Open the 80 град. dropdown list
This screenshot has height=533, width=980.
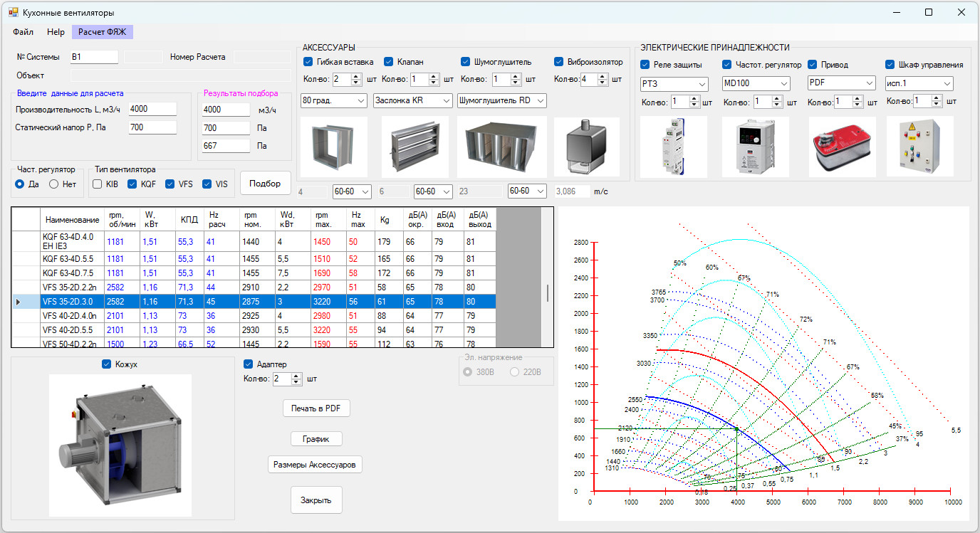[334, 101]
